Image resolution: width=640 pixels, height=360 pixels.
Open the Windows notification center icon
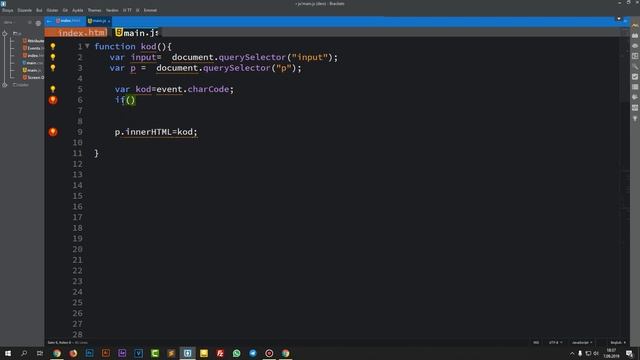pos(629,353)
